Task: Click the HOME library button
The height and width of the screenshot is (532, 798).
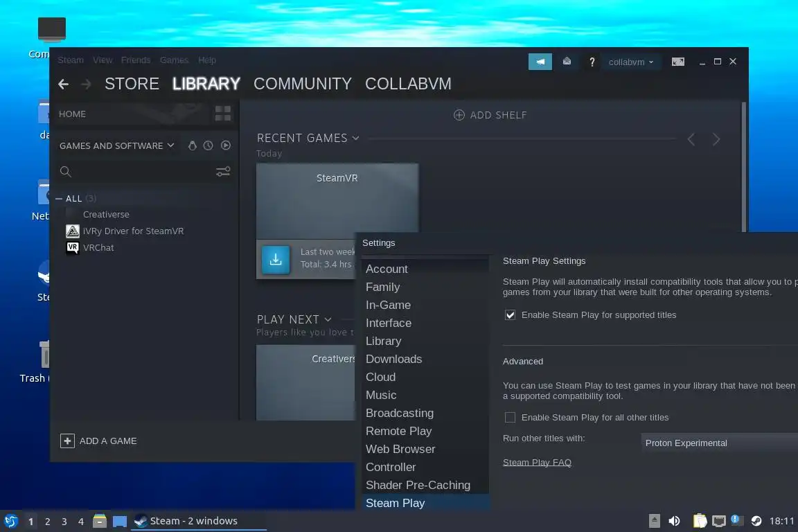Action: click(x=72, y=114)
